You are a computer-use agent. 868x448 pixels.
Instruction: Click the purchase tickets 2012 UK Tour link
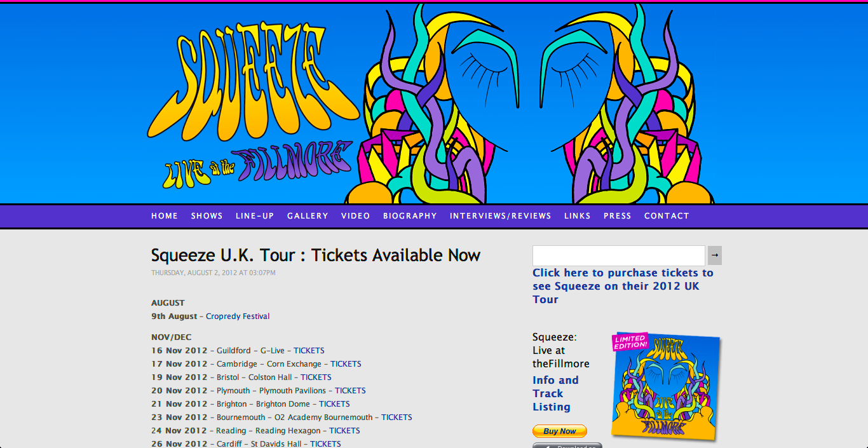(x=623, y=286)
